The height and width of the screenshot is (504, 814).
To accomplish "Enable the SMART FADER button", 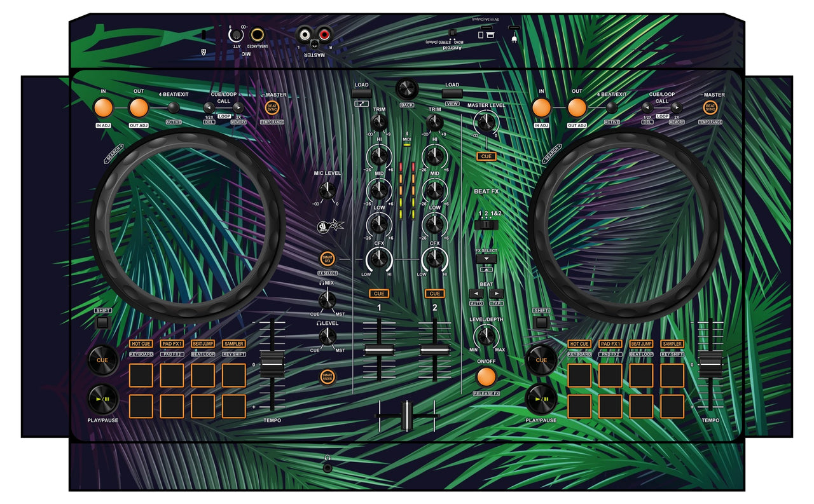I will 328,376.
